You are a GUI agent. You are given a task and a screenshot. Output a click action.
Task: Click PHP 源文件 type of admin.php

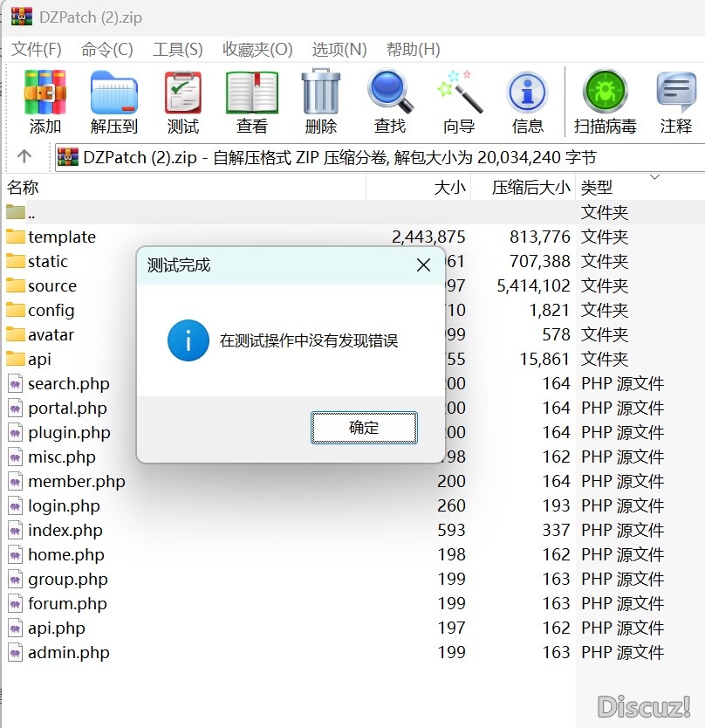pyautogui.click(x=622, y=652)
